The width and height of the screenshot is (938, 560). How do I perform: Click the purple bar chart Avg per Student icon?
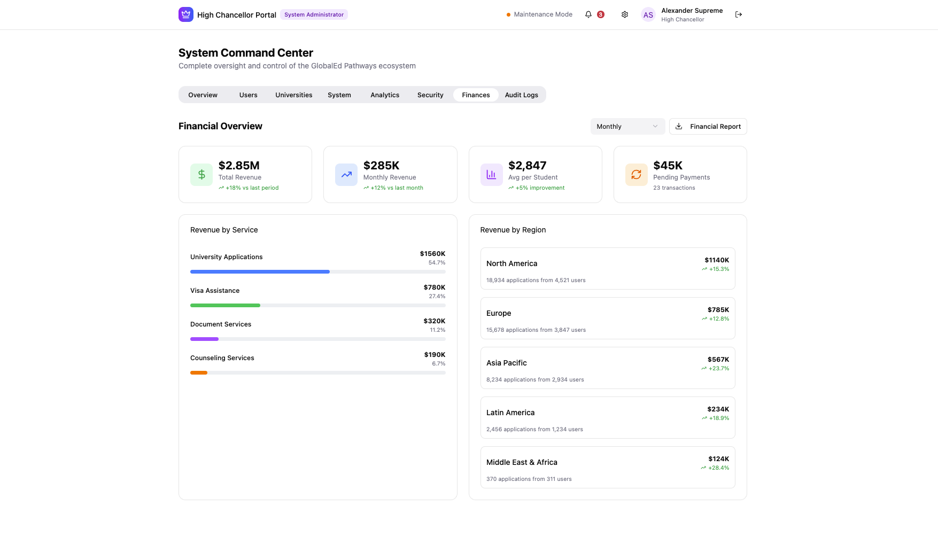491,175
